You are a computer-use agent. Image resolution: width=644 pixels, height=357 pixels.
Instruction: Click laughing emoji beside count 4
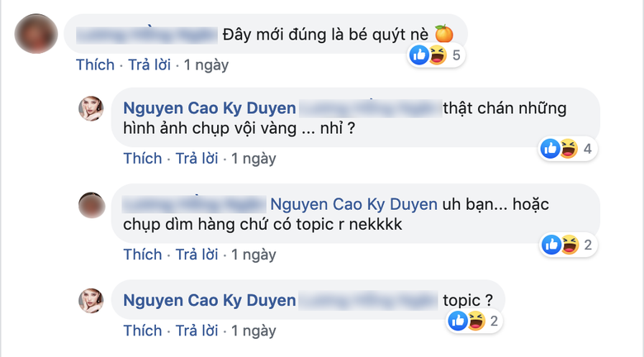click(569, 149)
